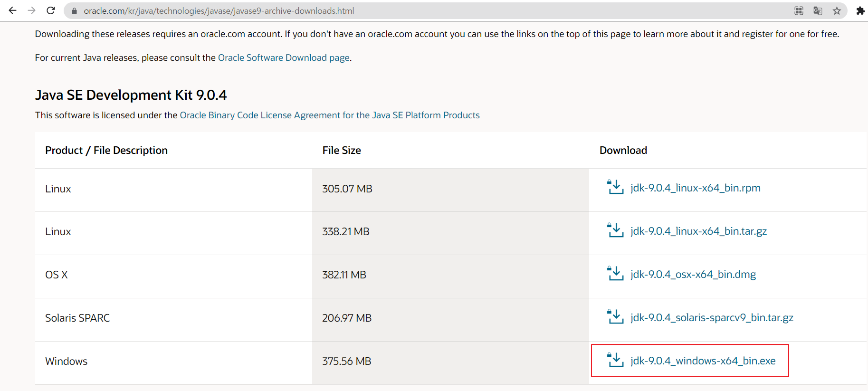The image size is (868, 391).
Task: Open the translate page icon
Action: [818, 10]
